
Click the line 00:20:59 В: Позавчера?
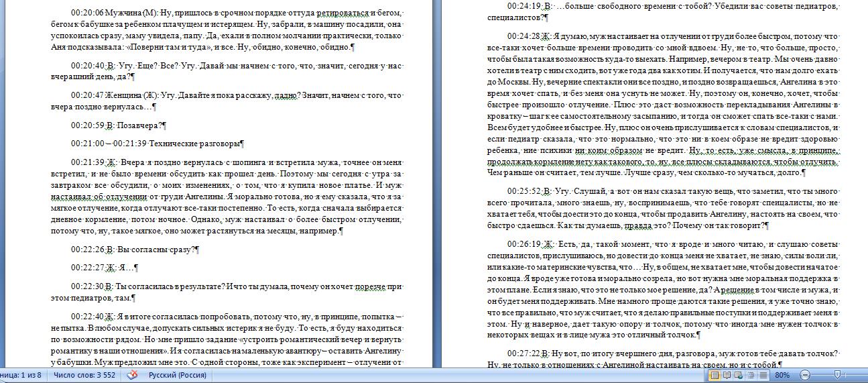tap(119, 125)
